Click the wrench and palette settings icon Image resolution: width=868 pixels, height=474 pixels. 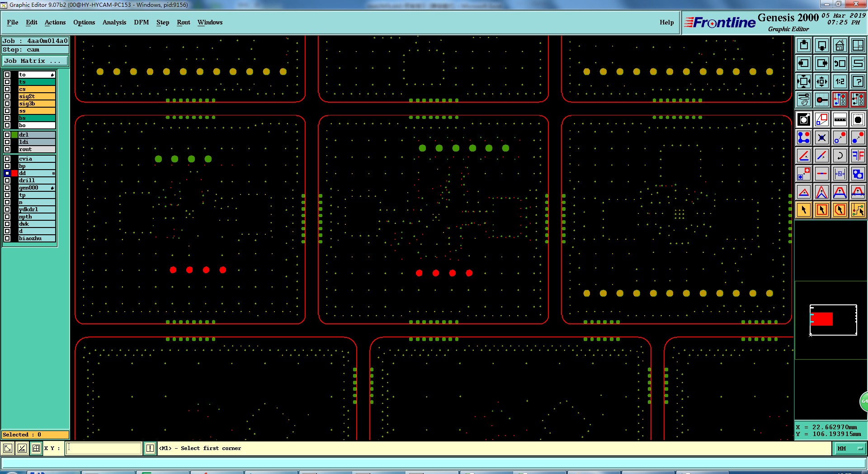(804, 100)
